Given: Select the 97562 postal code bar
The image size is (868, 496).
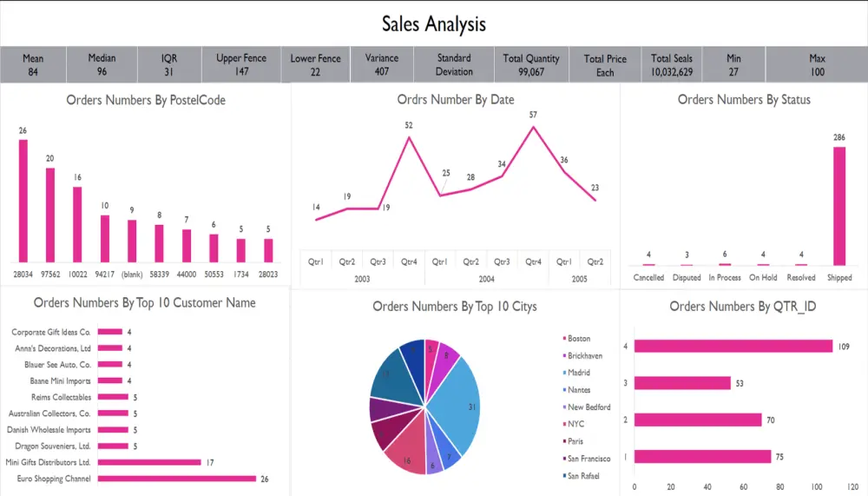Looking at the screenshot, I should click(50, 215).
